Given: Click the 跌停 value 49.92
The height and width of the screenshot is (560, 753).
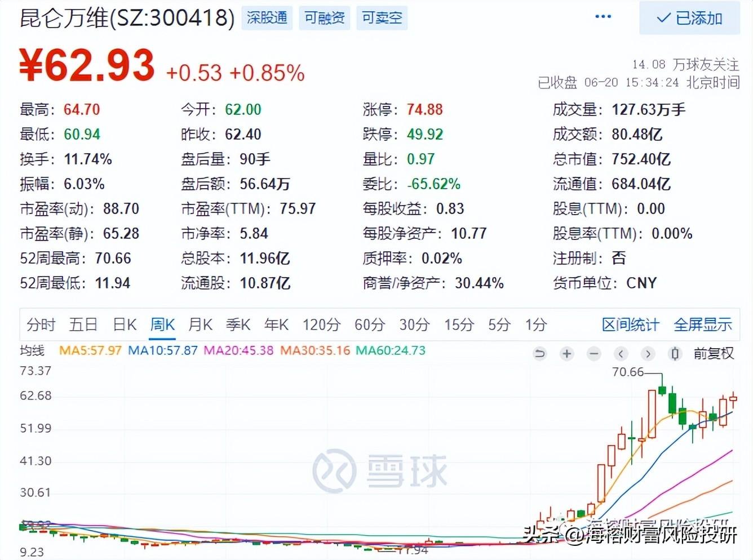Looking at the screenshot, I should tap(425, 134).
